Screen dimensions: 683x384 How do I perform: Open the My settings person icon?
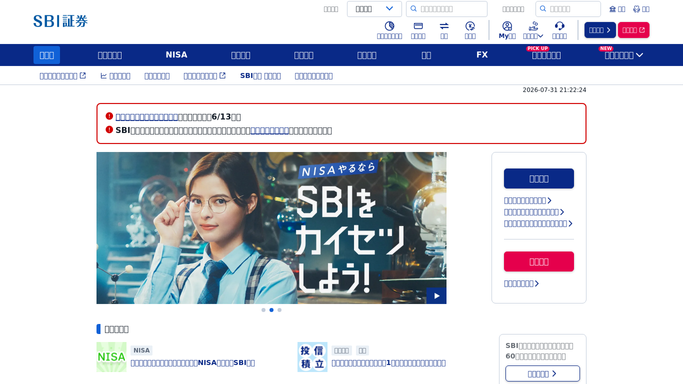[507, 26]
